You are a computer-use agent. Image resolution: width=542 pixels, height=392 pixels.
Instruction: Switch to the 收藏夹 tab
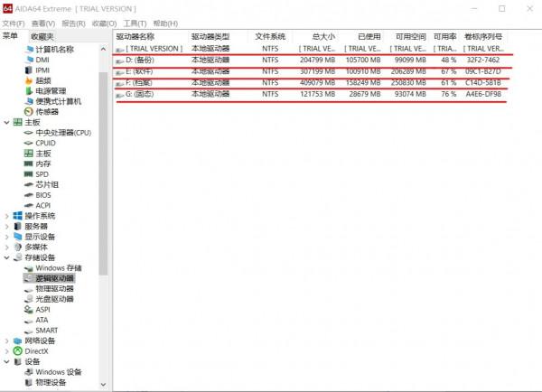pyautogui.click(x=42, y=36)
